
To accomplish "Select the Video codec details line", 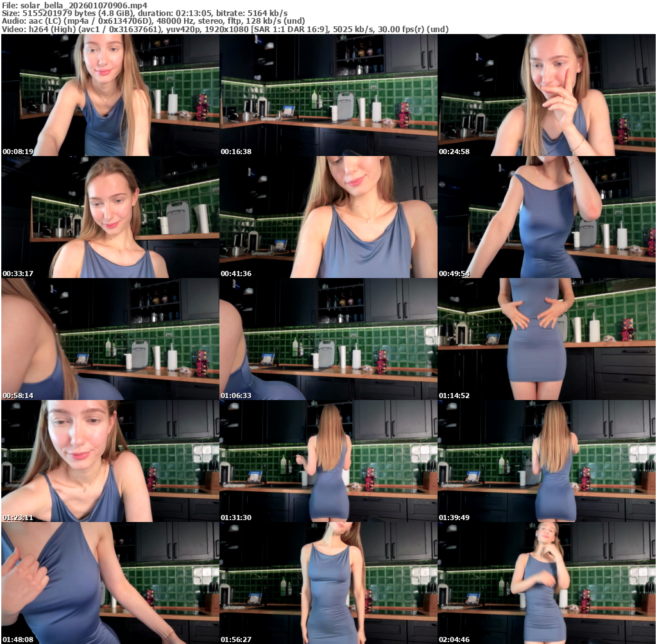I will pos(225,29).
